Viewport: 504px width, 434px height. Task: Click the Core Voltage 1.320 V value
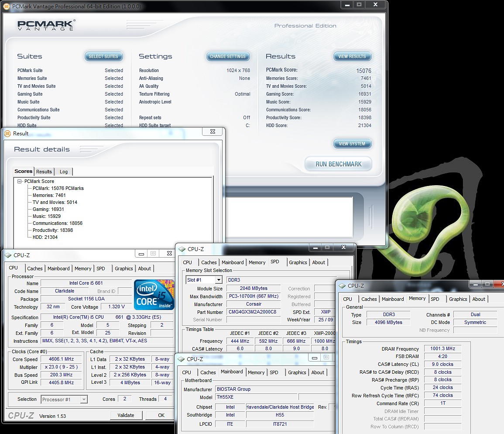pos(117,307)
